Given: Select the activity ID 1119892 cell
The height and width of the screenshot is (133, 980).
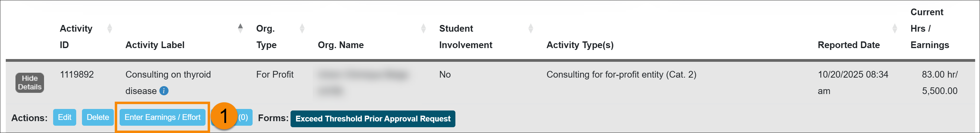Looking at the screenshot, I should (77, 74).
